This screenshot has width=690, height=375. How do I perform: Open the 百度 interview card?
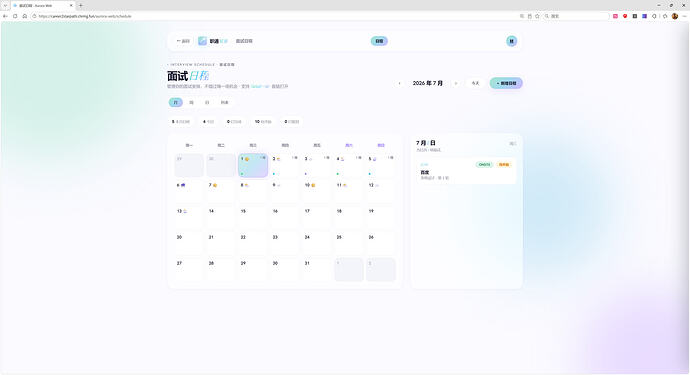[x=466, y=171]
